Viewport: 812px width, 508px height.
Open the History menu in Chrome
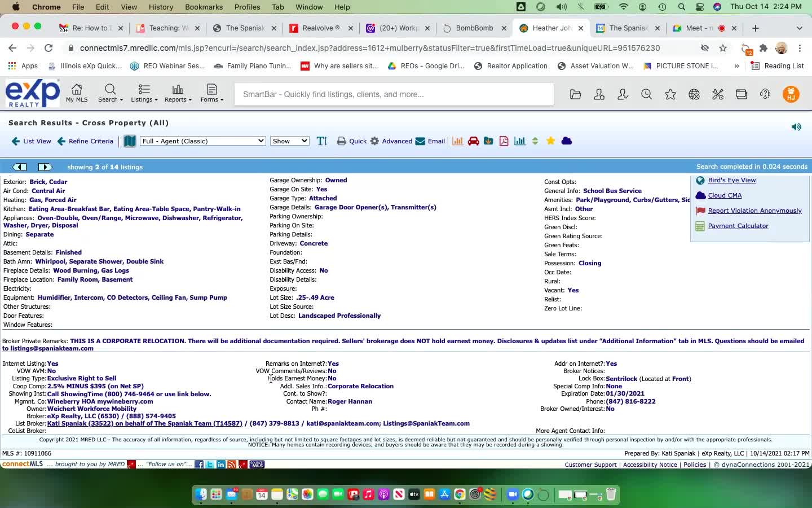161,7
